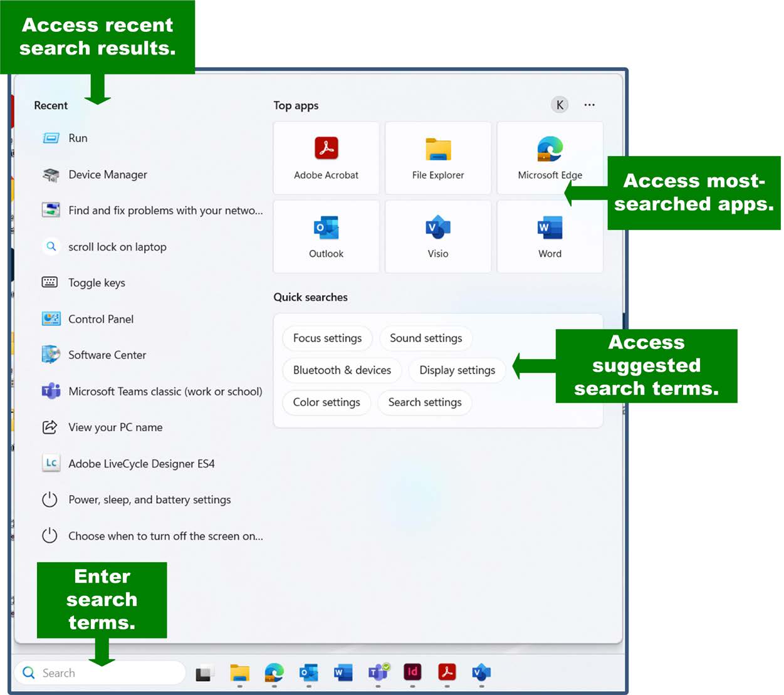This screenshot has height=695, width=784.
Task: Click 'Find and fix problems with your netwo...' text
Action: pos(165,211)
